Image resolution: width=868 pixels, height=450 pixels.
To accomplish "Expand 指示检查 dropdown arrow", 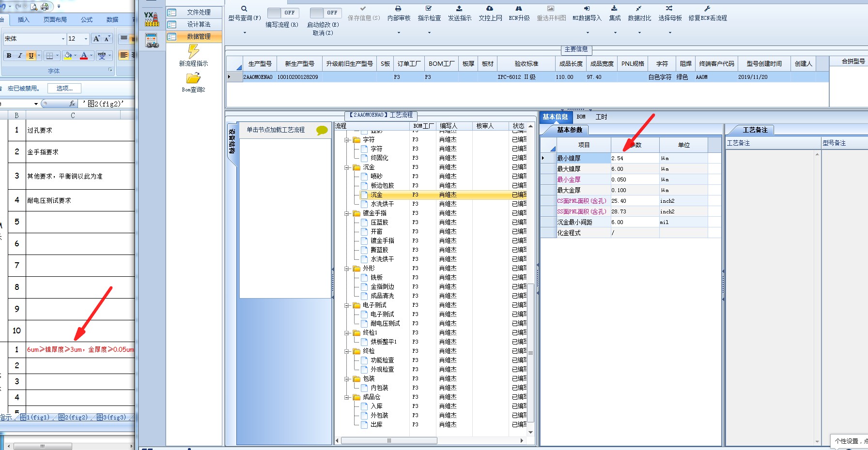I will point(429,33).
